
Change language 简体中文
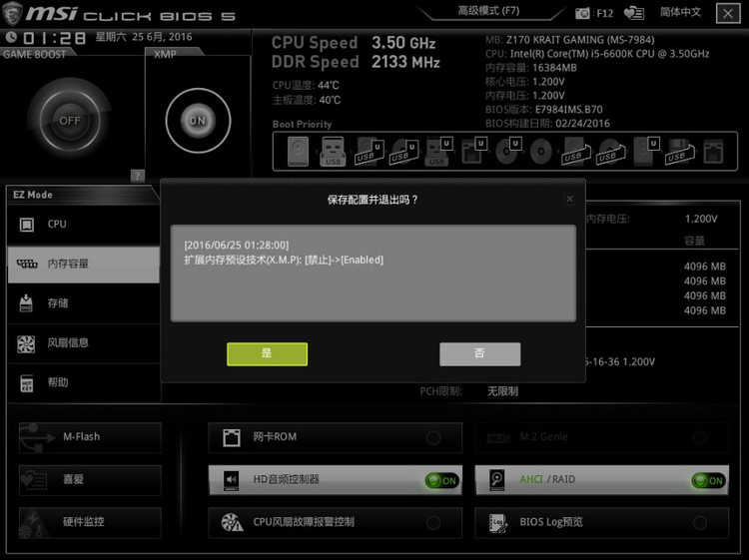(680, 12)
